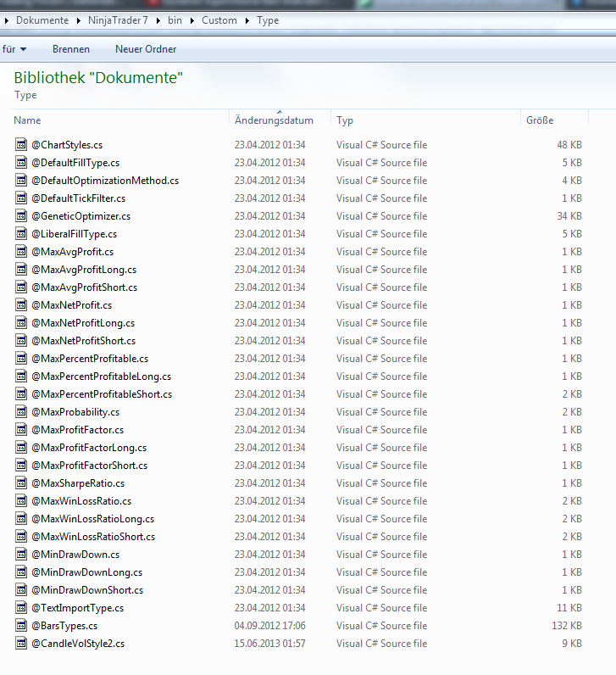The width and height of the screenshot is (616, 675).
Task: Expand the arrow after NinjaTrader 7 breadcrumb
Action: tap(158, 20)
